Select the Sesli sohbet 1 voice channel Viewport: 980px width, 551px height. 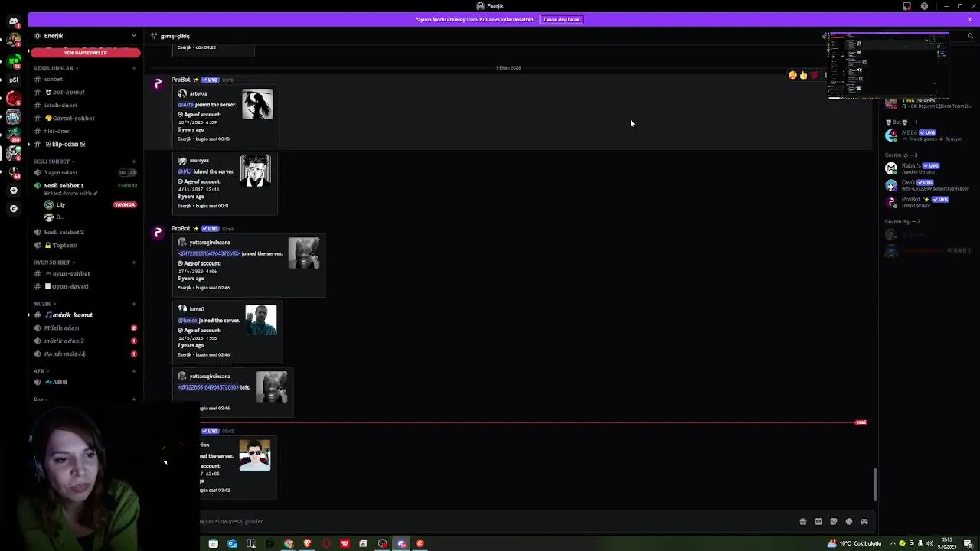84,185
